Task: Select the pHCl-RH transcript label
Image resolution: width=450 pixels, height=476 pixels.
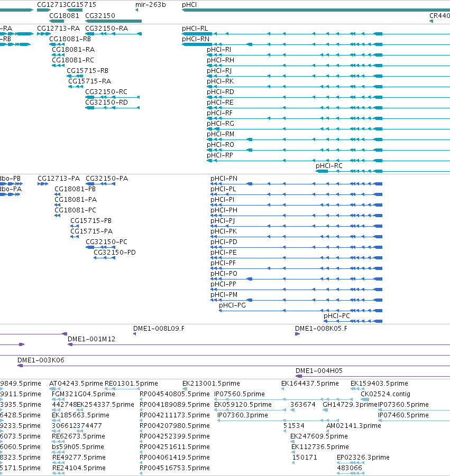Action: (221, 60)
